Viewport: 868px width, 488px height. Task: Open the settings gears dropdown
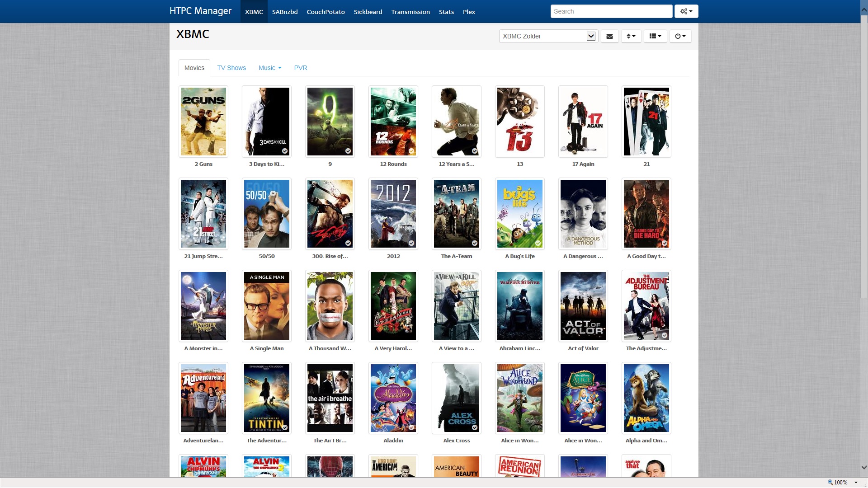(686, 11)
